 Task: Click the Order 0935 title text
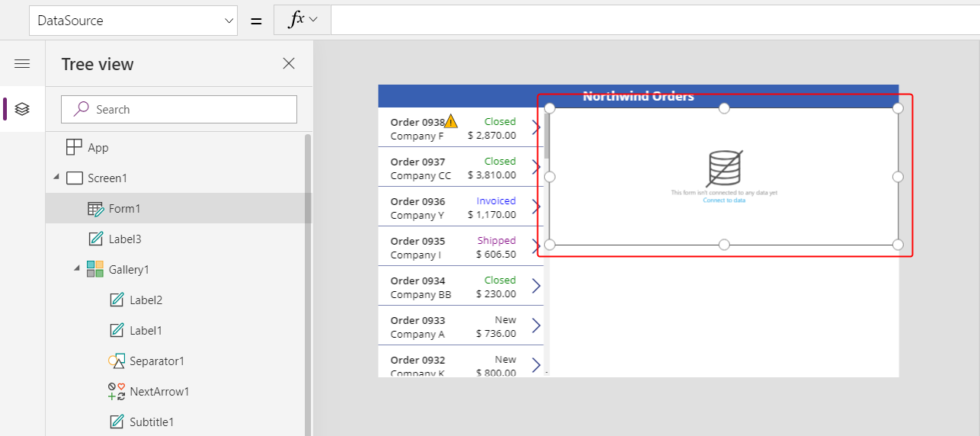(x=418, y=241)
